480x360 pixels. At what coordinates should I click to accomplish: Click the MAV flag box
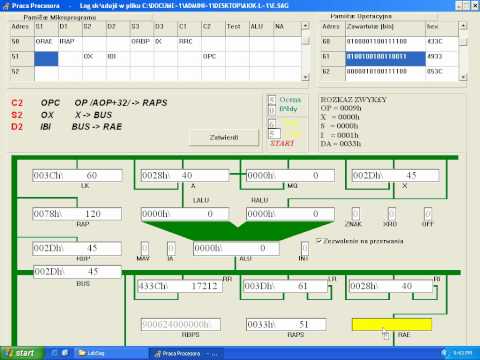[145, 248]
